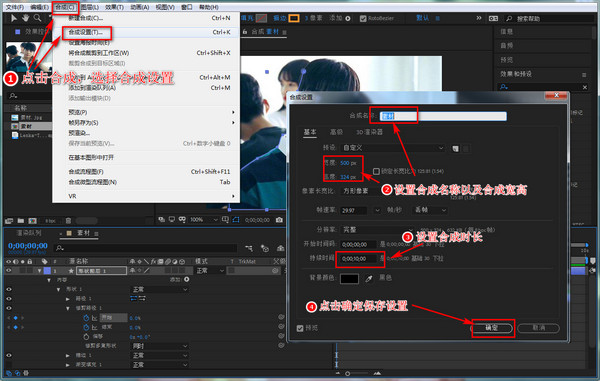
Task: Toggle the RotoBezier checkbox
Action: pos(363,18)
